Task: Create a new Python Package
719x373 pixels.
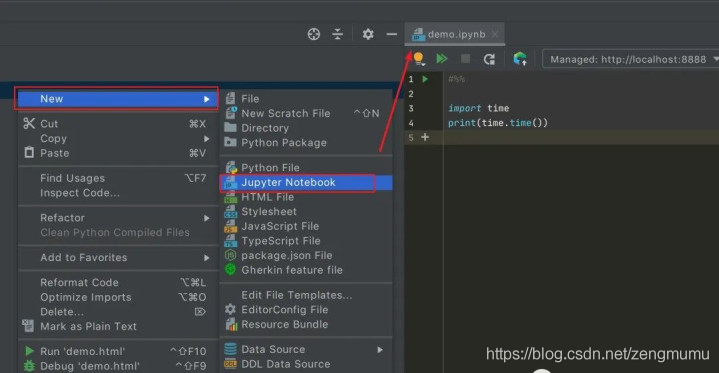Action: (x=306, y=143)
